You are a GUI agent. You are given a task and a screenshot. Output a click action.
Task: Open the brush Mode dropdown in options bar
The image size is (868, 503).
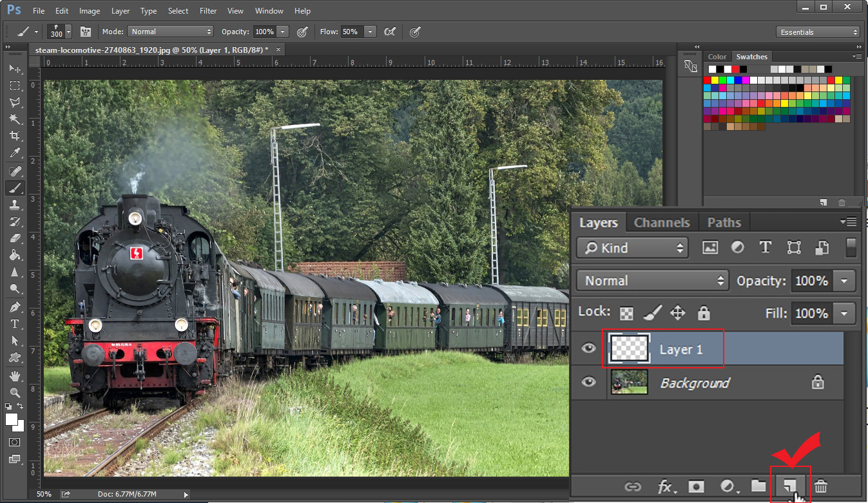coord(170,32)
